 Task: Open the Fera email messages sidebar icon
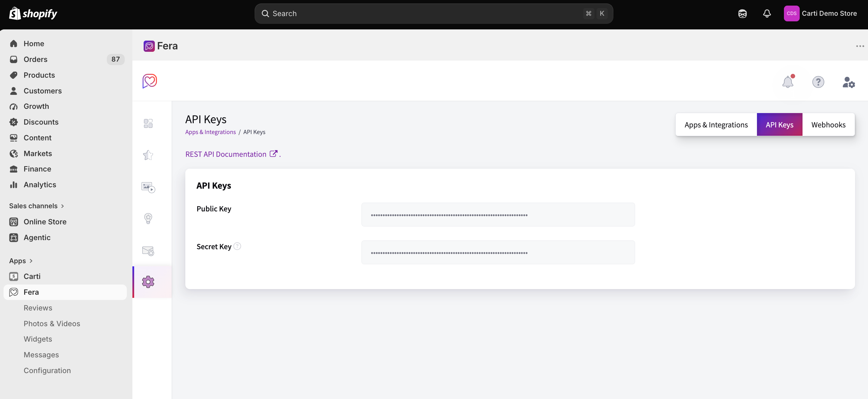point(148,251)
